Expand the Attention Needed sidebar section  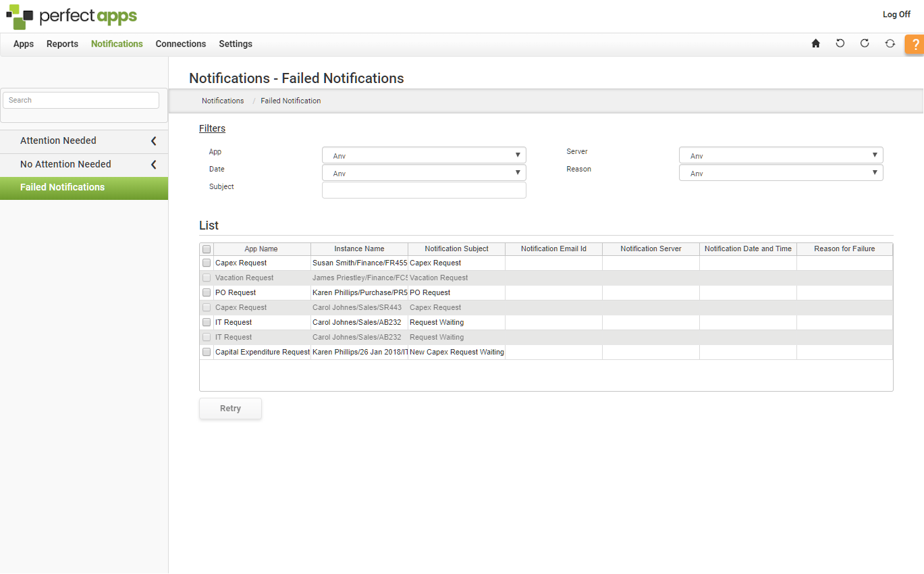[x=84, y=141]
